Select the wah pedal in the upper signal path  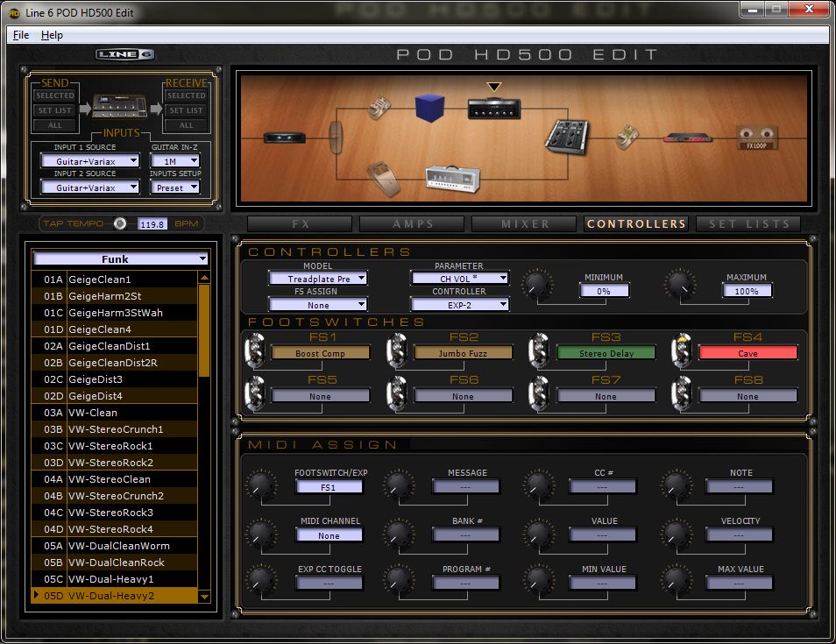pos(379,108)
